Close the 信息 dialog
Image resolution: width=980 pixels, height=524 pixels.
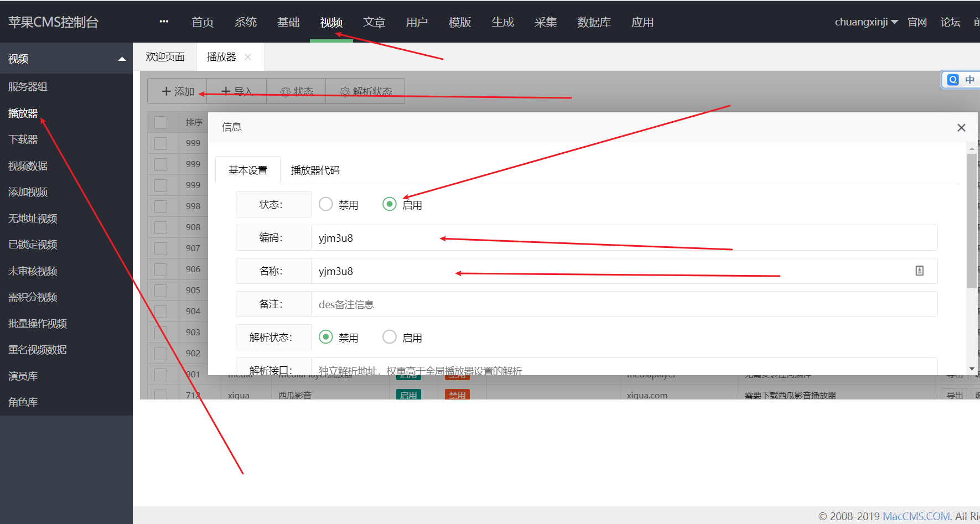[961, 128]
